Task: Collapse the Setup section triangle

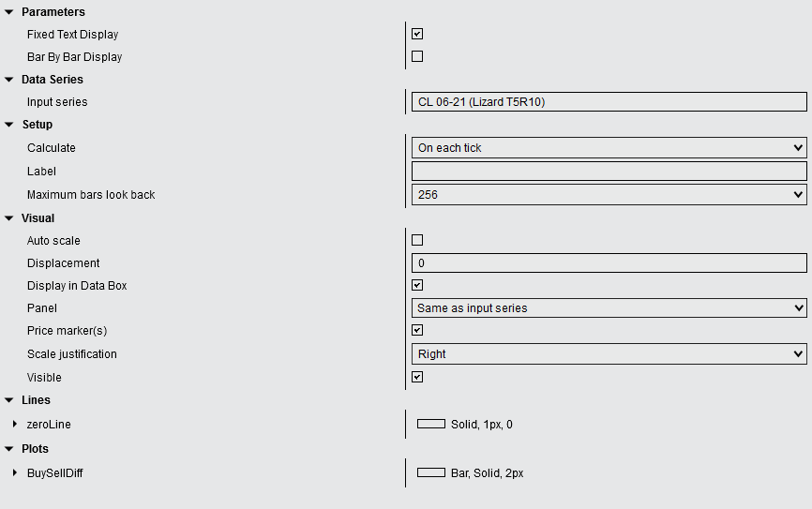Action: [x=8, y=125]
